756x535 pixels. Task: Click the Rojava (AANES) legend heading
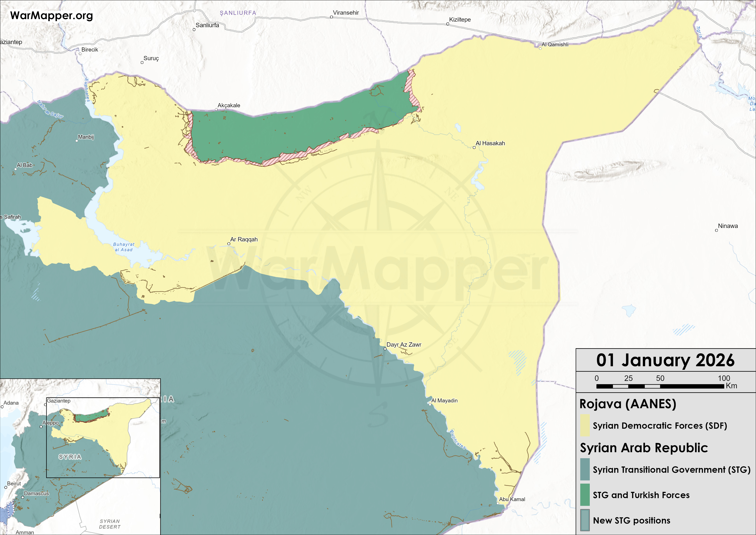[x=628, y=404]
